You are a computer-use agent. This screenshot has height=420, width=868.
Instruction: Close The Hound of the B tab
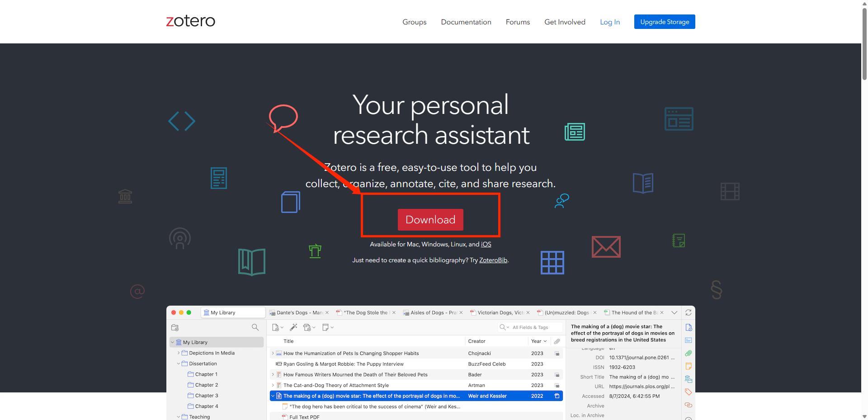(x=662, y=312)
